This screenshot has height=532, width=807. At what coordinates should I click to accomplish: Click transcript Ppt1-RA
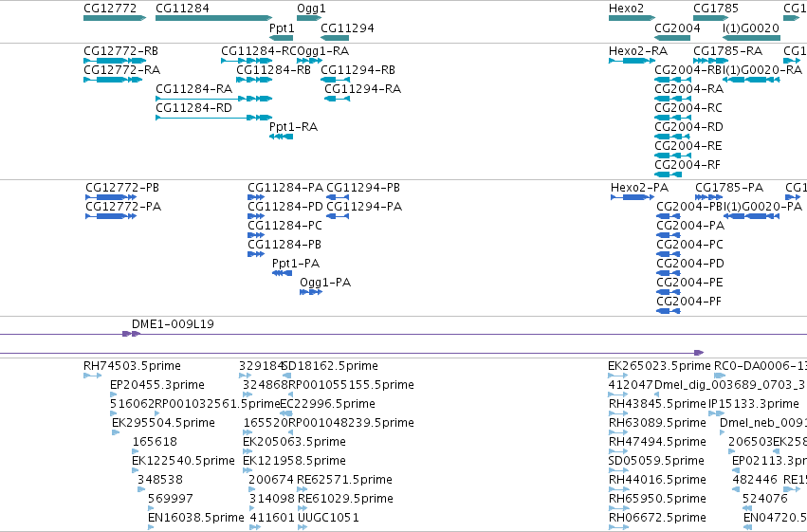pyautogui.click(x=281, y=137)
